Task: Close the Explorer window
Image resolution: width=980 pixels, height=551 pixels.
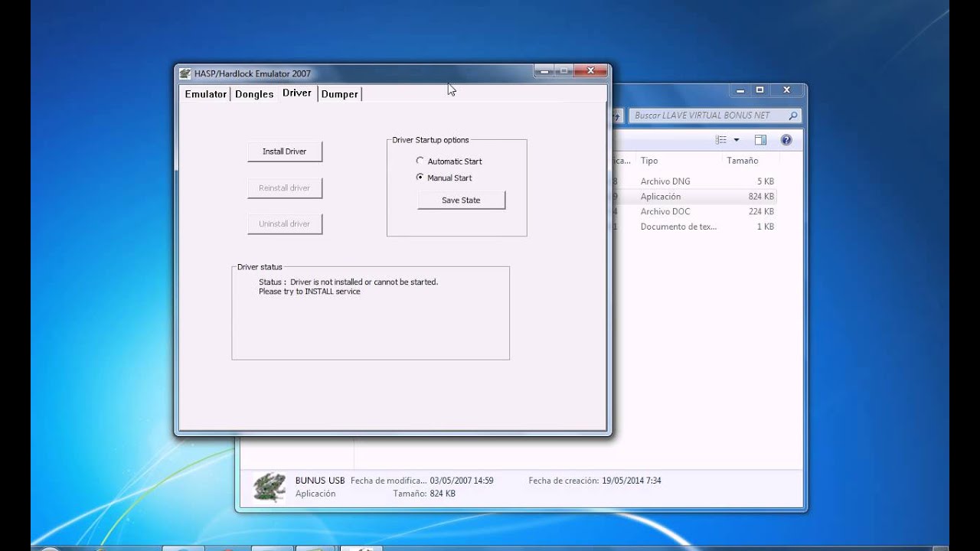Action: pos(787,90)
